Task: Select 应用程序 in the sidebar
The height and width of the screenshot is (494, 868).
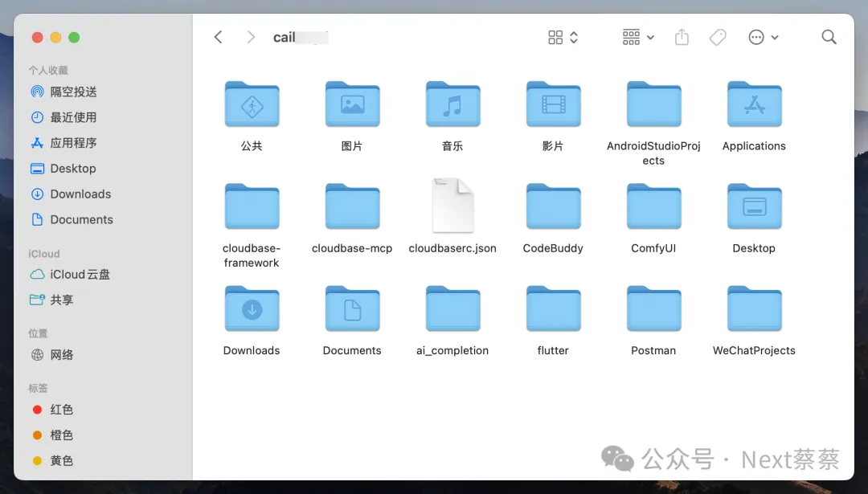Action: [73, 143]
